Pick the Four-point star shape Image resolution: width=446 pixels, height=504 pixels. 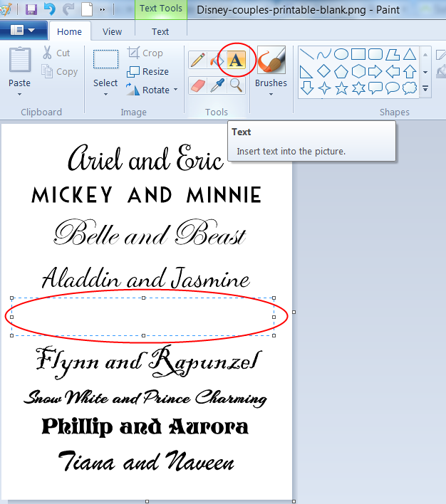pos(324,88)
